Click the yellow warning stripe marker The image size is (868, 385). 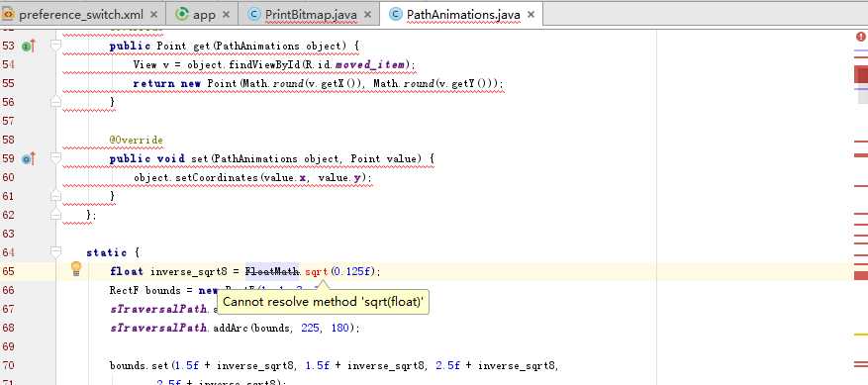tap(861, 335)
